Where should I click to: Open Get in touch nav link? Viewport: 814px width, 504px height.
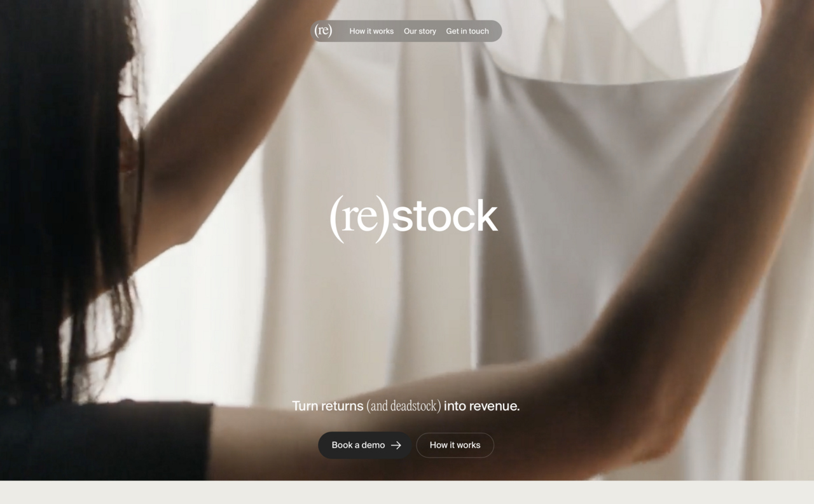point(467,31)
